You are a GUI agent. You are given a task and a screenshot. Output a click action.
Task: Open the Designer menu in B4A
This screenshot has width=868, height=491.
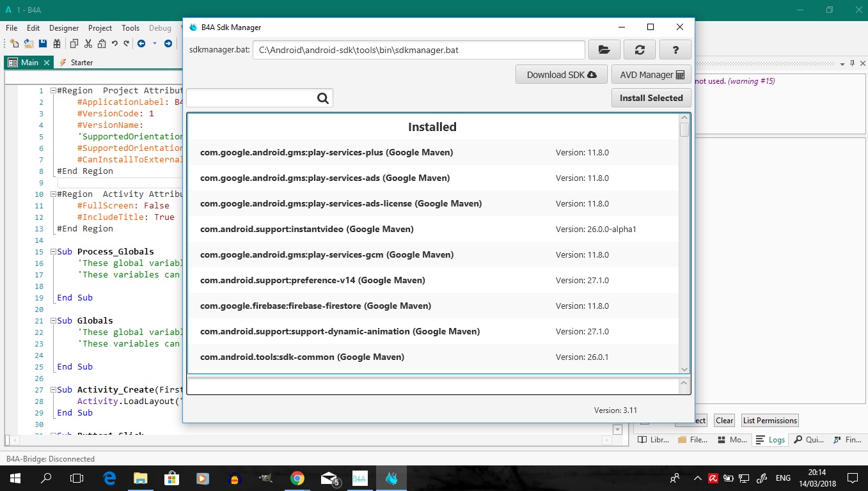[x=64, y=28]
